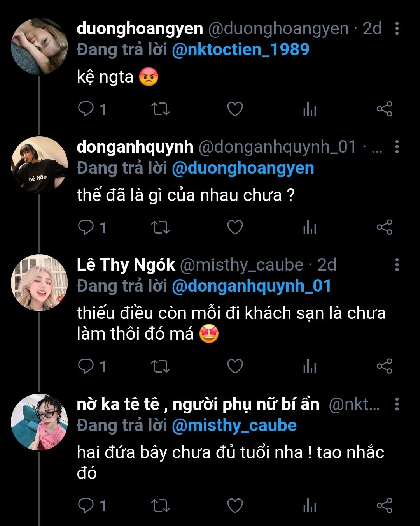Image resolution: width=420 pixels, height=526 pixels.
Task: Open more options on Lê Thy Ngók's tweet
Action: coord(397,265)
